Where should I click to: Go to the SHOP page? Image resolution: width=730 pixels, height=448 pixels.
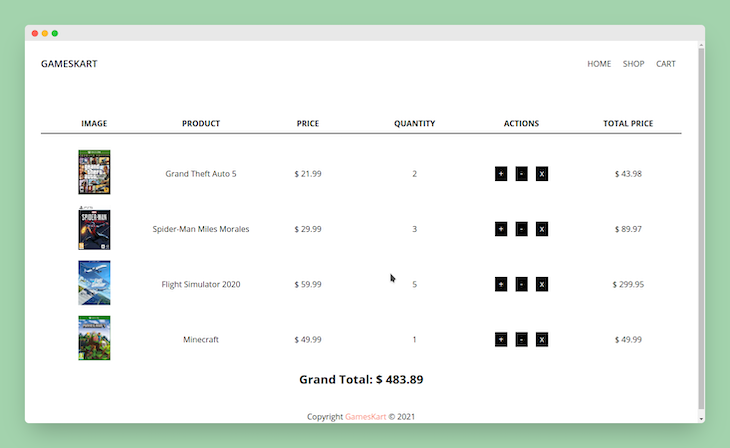(x=633, y=64)
